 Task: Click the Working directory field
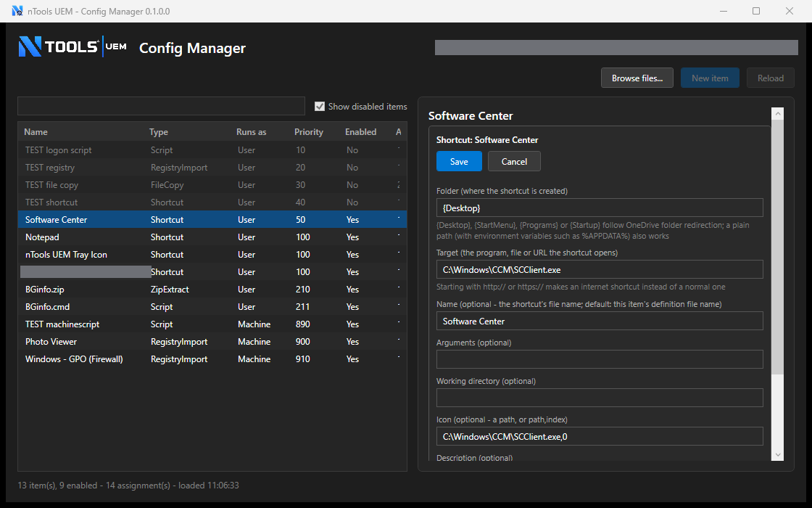pyautogui.click(x=600, y=398)
